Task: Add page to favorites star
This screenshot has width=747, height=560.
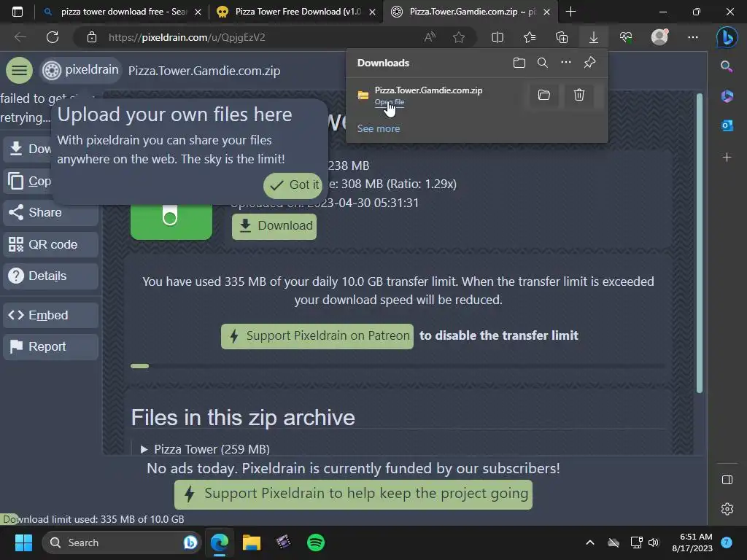Action: click(459, 37)
